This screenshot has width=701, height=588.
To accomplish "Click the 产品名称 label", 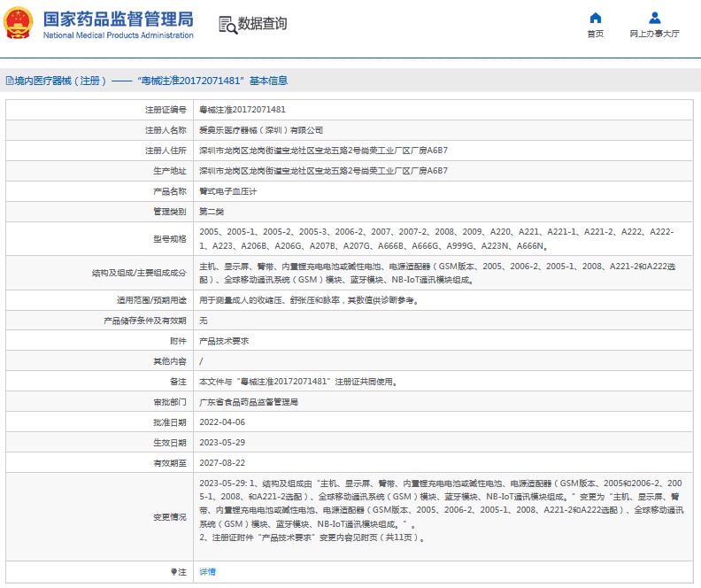I will pyautogui.click(x=170, y=191).
